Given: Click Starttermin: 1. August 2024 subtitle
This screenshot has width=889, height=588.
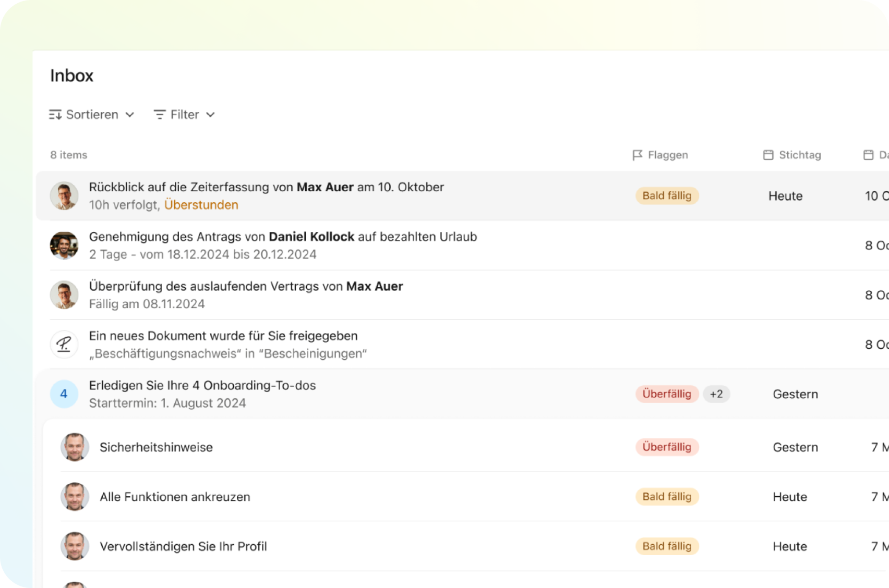Looking at the screenshot, I should pos(167,403).
